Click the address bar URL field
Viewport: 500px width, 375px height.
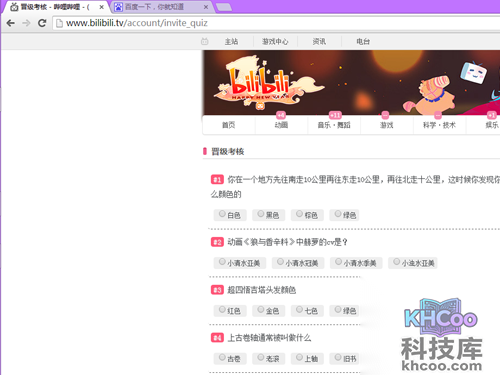pos(277,23)
